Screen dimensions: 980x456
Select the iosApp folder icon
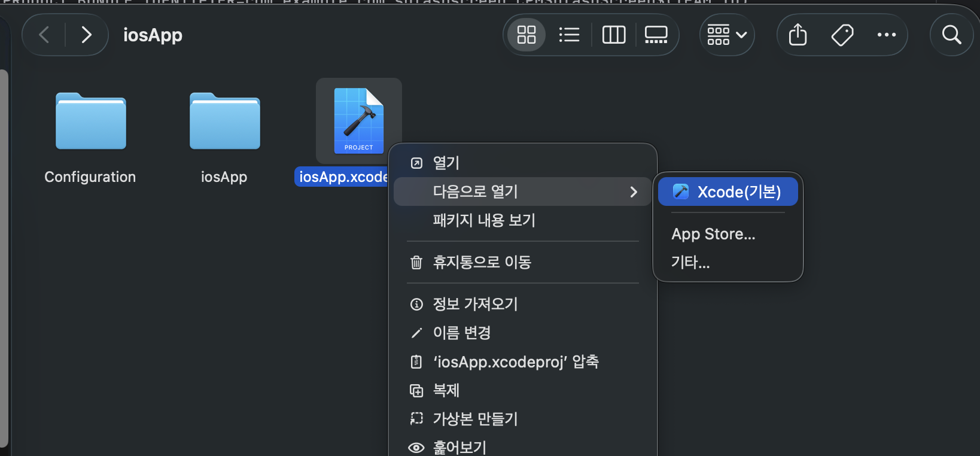225,121
